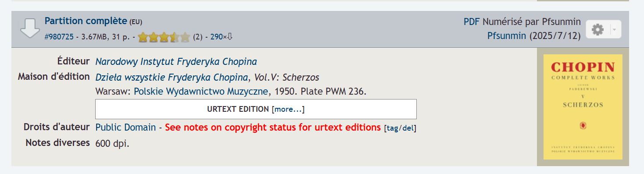Open Narodowy Instytut Fryderyka Chopina editor link

click(176, 62)
